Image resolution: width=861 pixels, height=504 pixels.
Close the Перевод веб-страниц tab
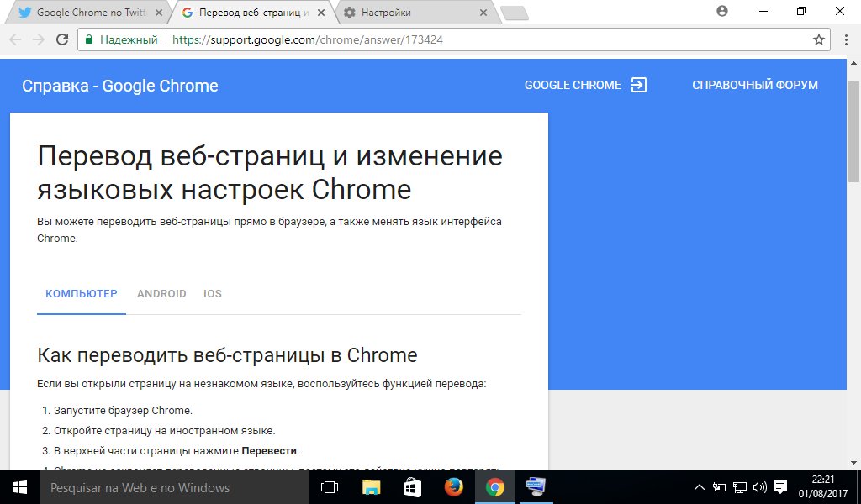(x=321, y=13)
